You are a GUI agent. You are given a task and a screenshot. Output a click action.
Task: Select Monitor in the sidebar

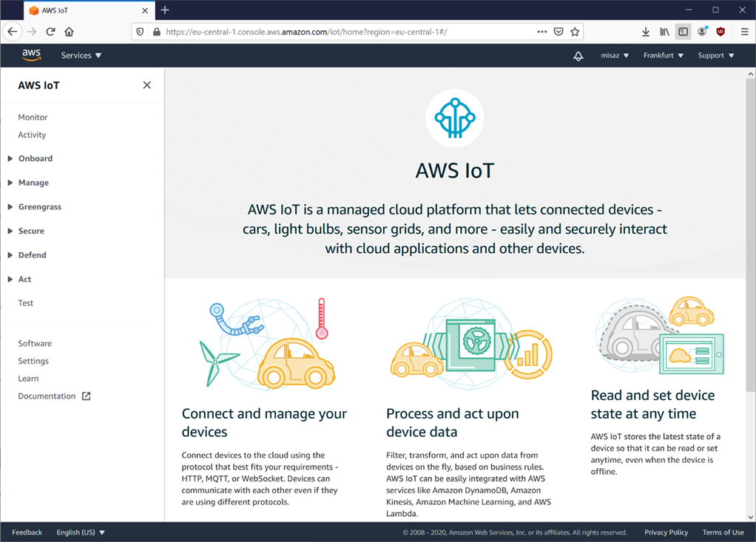point(33,118)
